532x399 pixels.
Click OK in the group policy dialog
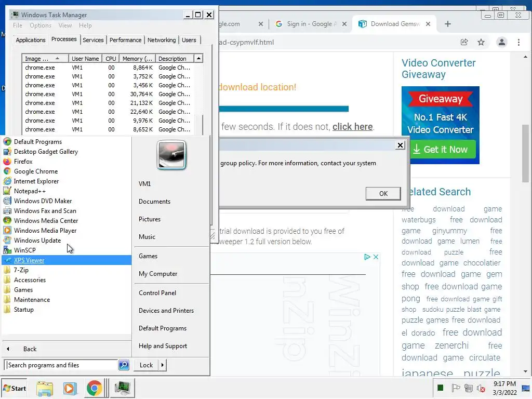(x=383, y=193)
